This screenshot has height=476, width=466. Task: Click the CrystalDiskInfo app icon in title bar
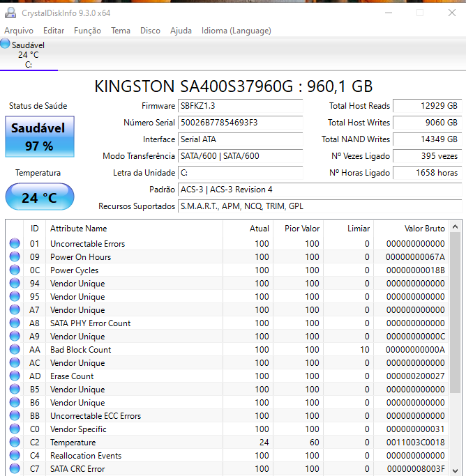coord(10,13)
